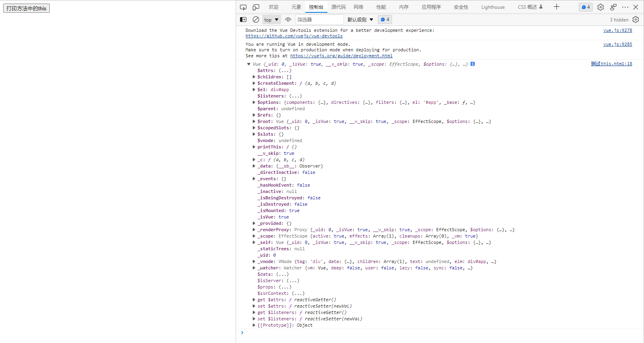This screenshot has height=343, width=644.
Task: Select the 控制台 tab
Action: (316, 7)
